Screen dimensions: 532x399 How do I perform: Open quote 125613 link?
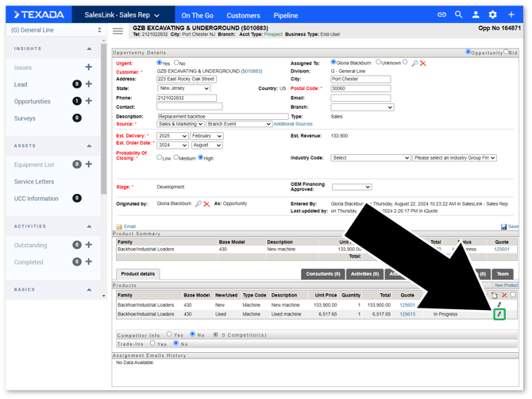[x=407, y=314]
